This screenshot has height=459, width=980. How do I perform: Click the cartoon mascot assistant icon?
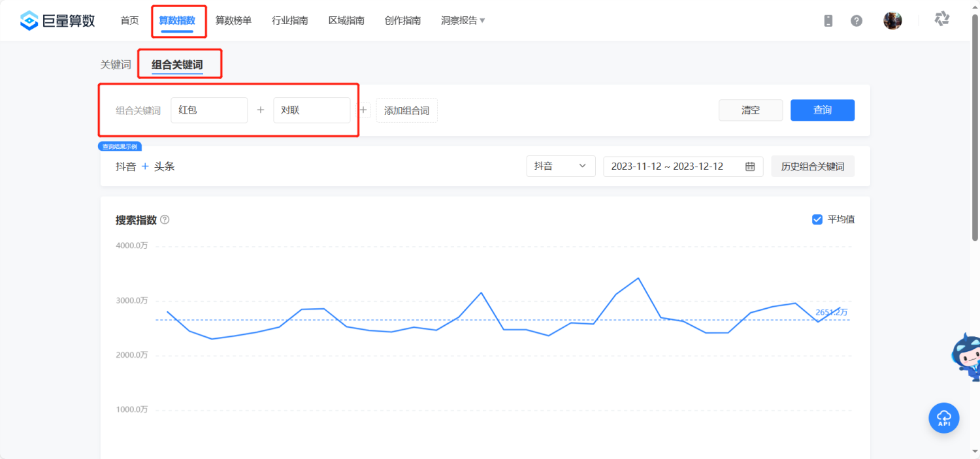966,356
